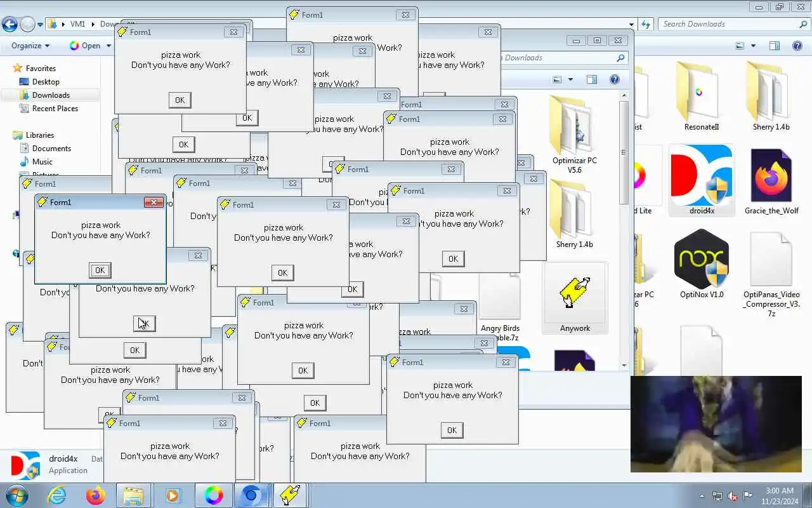Open Help in rear Explorer window
This screenshot has width=812, height=508.
797,46
